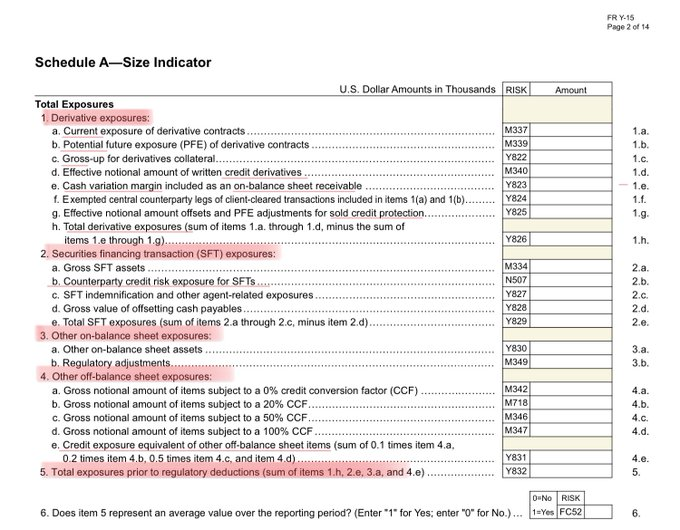680x530 pixels.
Task: Click the amount field for code Y831
Action: point(571,457)
